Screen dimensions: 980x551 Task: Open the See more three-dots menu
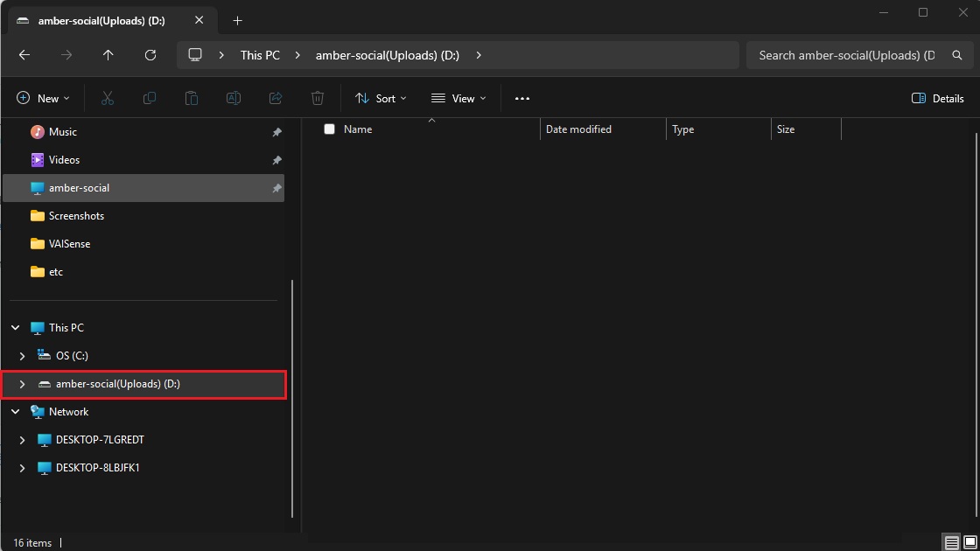521,98
